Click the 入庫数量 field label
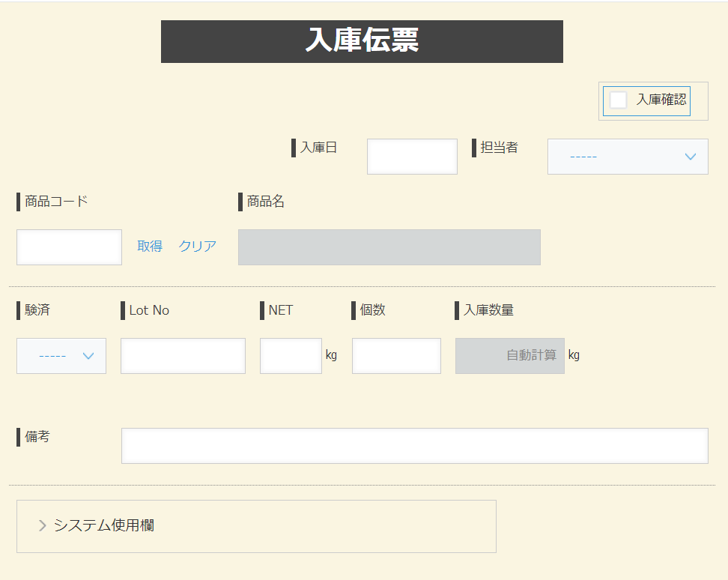Image resolution: width=728 pixels, height=580 pixels. click(488, 310)
